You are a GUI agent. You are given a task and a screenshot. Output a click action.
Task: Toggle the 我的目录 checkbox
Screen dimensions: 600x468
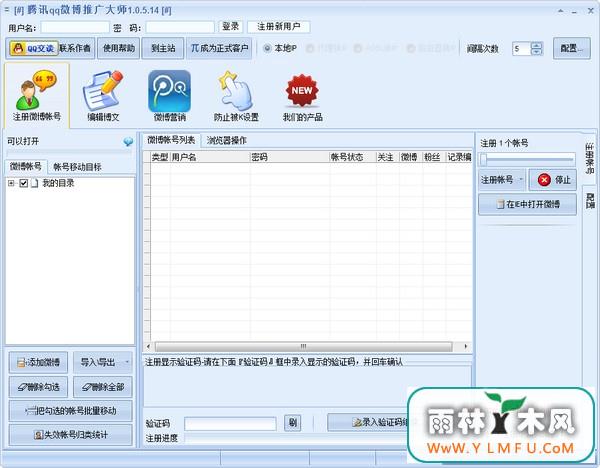coord(24,183)
